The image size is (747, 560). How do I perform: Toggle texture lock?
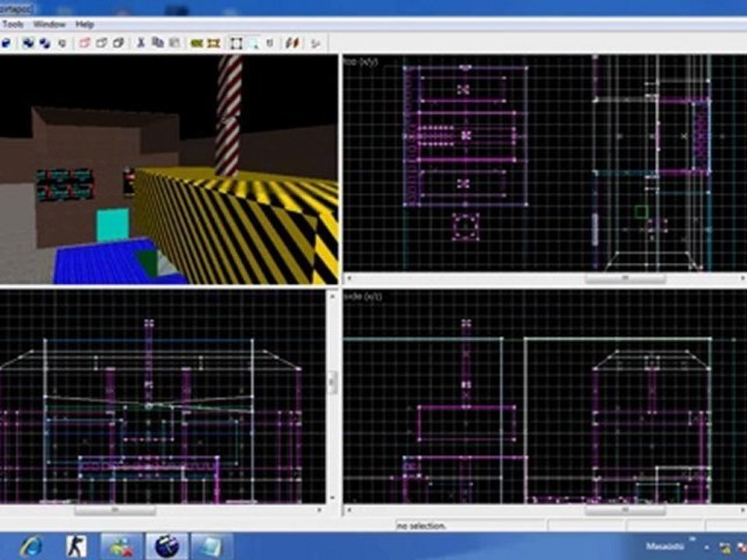pos(270,44)
